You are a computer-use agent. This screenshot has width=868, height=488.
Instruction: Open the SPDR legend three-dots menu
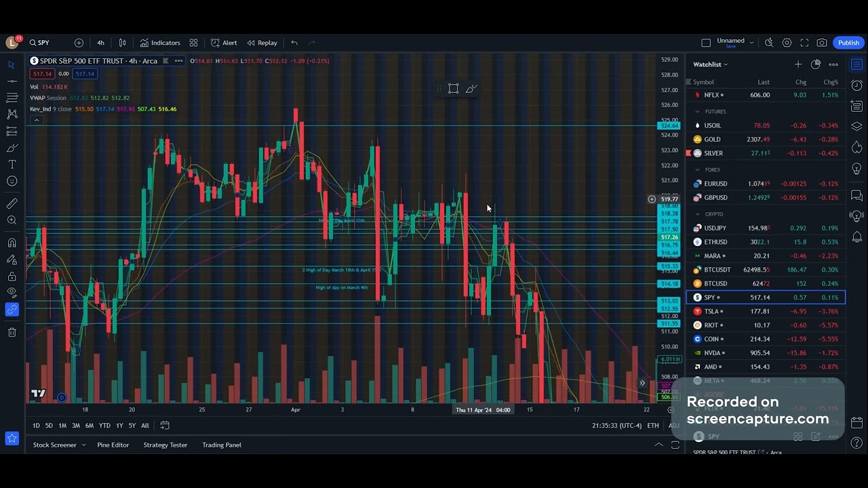[x=179, y=61]
